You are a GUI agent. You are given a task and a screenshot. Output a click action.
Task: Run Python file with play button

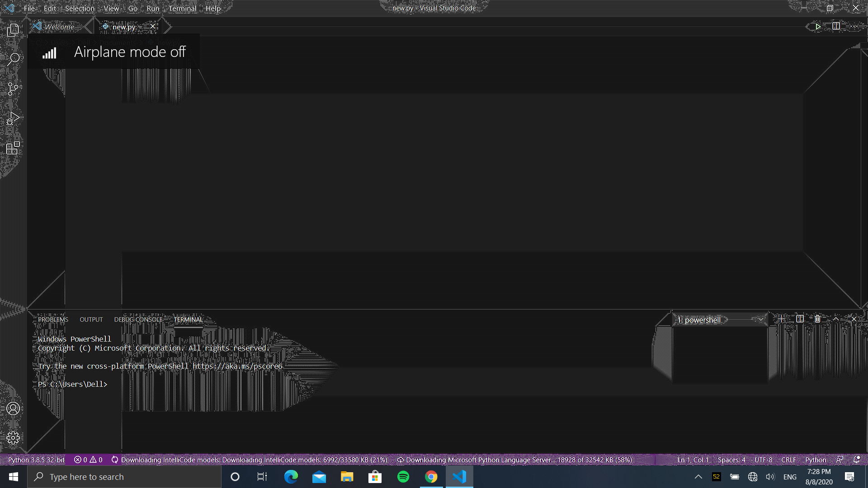click(x=818, y=27)
